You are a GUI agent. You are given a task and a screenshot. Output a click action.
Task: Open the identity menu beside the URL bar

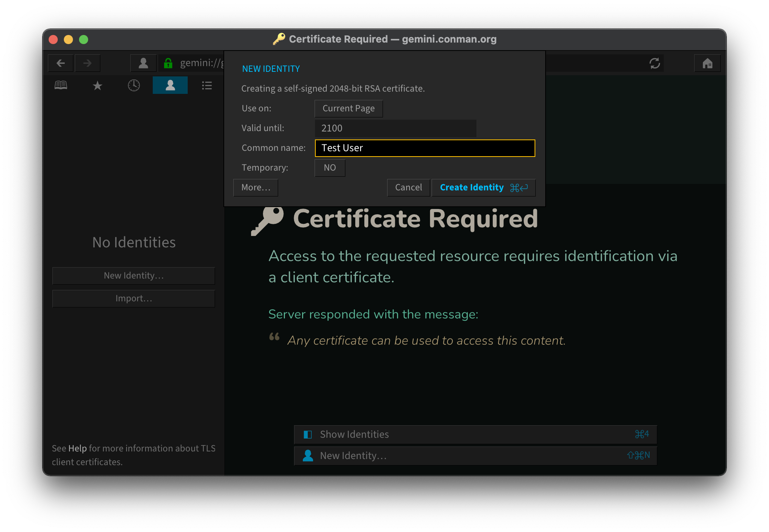(143, 63)
